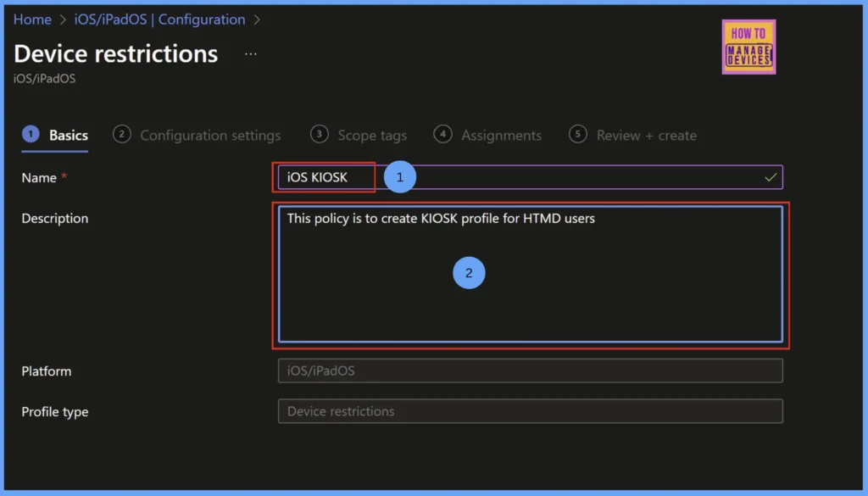Click the Name input field
This screenshot has width=868, height=496.
click(531, 177)
